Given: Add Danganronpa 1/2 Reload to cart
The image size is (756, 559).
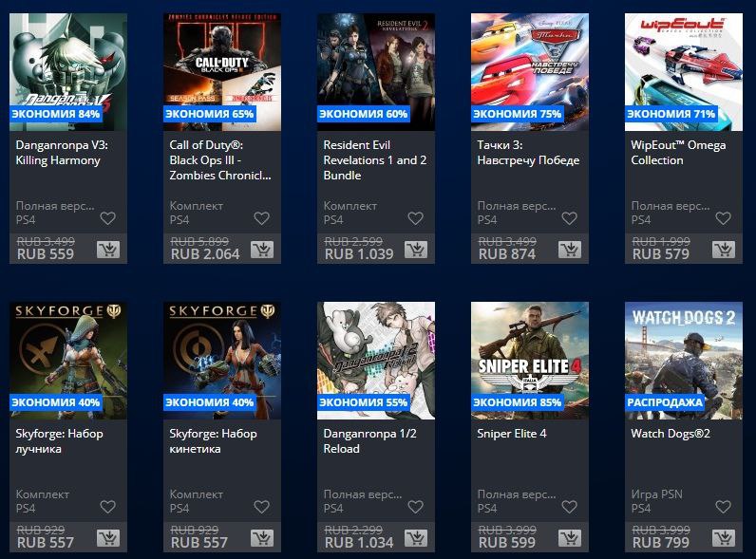Looking at the screenshot, I should click(416, 538).
